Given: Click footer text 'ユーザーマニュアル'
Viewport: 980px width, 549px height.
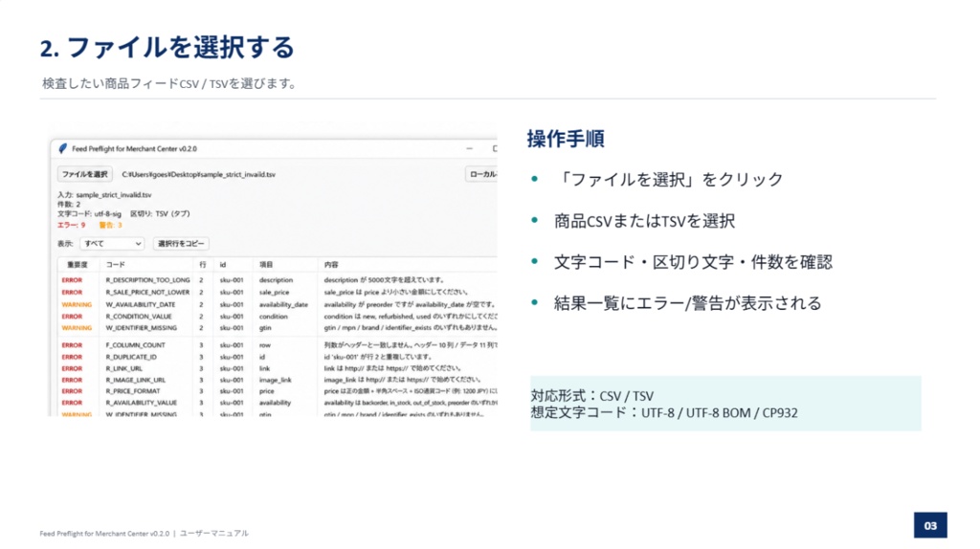Looking at the screenshot, I should pyautogui.click(x=214, y=534).
